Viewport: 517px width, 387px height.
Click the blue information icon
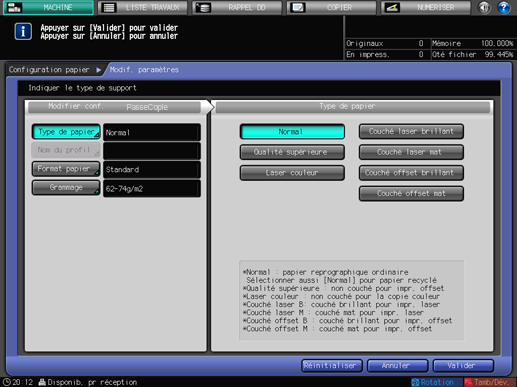coord(23,32)
